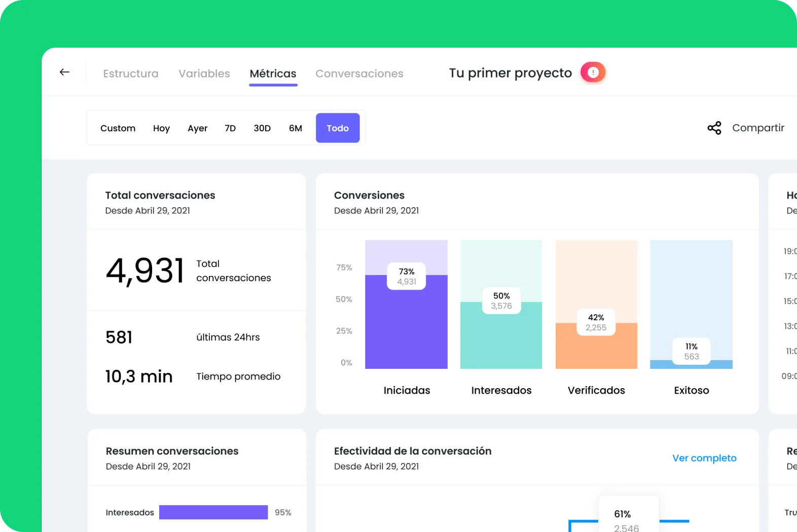Click the Efectividad de la conversación heading
797x532 pixels.
coord(413,451)
